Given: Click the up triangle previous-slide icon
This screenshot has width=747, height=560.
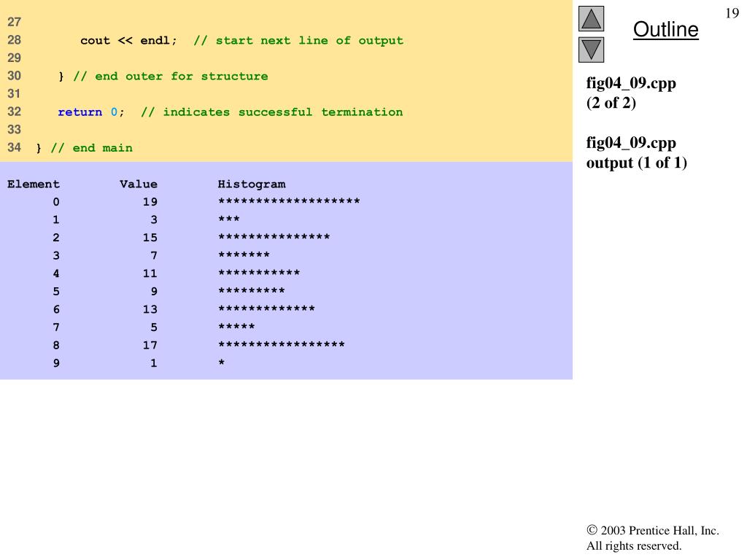Looking at the screenshot, I should click(x=591, y=19).
